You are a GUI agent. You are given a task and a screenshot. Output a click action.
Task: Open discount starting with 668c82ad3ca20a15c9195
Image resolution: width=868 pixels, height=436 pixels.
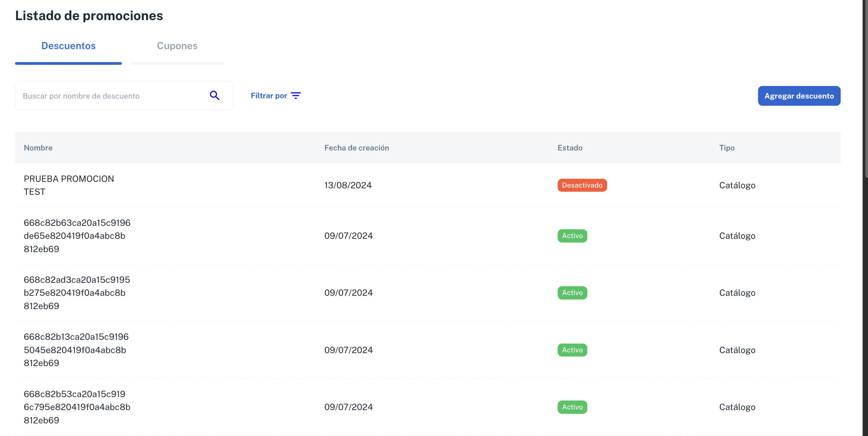(x=77, y=293)
